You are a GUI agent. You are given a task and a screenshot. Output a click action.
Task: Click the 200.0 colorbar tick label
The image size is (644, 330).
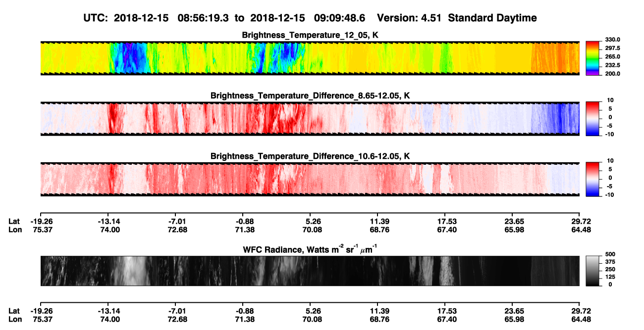[x=612, y=74]
